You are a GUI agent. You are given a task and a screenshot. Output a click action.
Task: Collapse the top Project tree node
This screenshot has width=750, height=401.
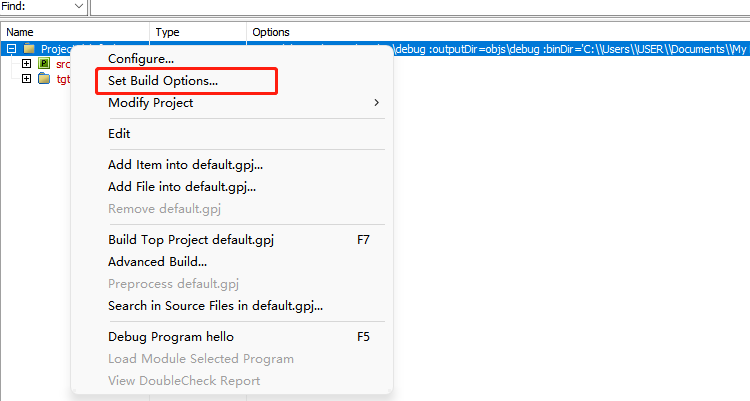pos(11,49)
